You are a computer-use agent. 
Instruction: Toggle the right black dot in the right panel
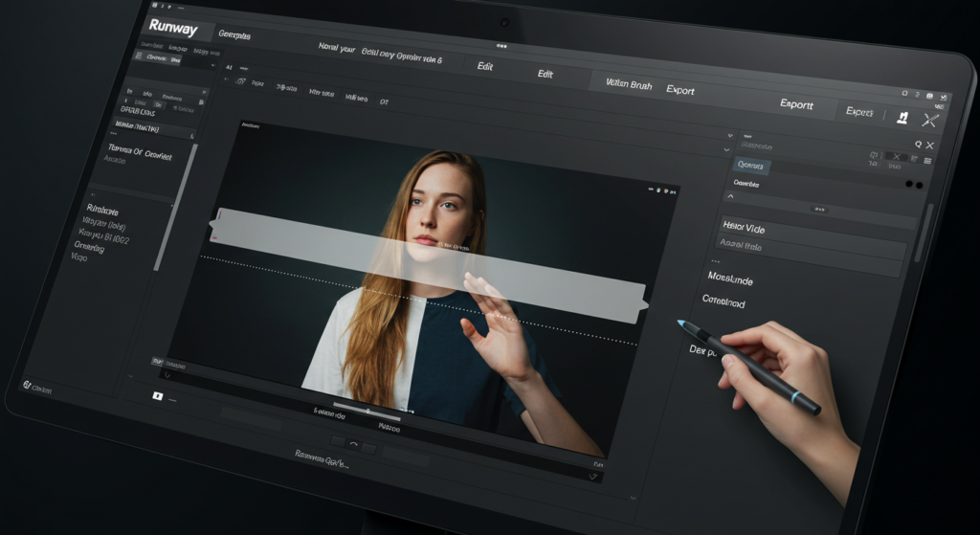tap(919, 185)
